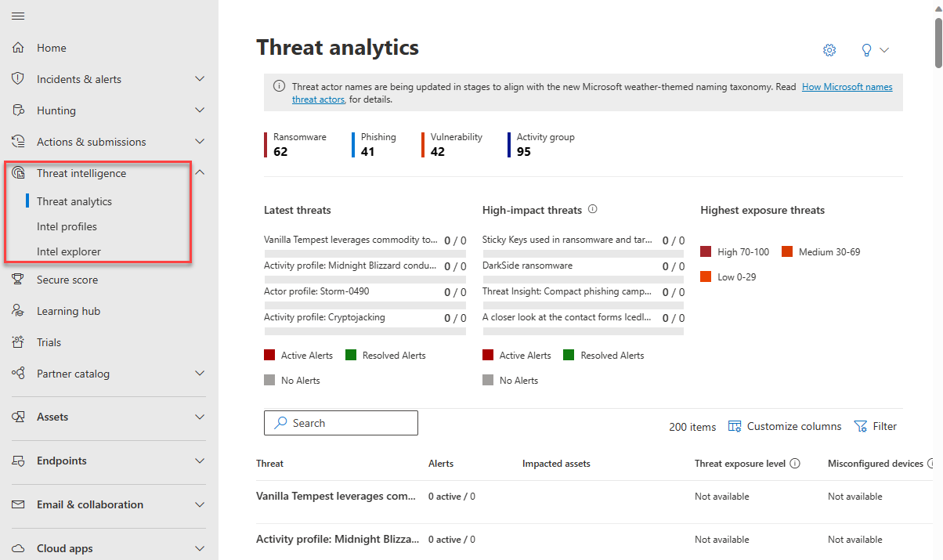Click the lightbulb tips icon
Viewport: 943px width, 560px height.
pyautogui.click(x=866, y=50)
